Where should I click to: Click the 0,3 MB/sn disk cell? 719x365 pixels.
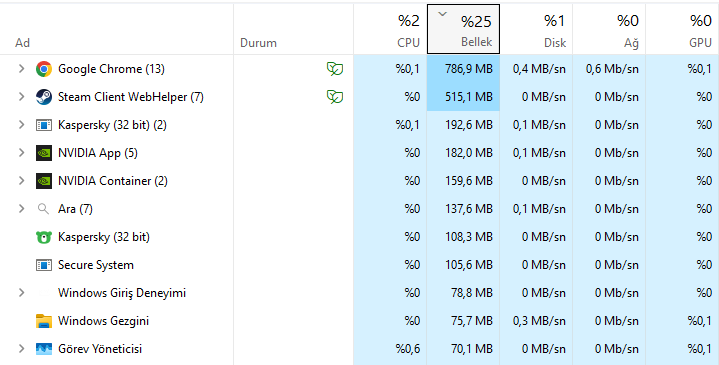(x=536, y=321)
